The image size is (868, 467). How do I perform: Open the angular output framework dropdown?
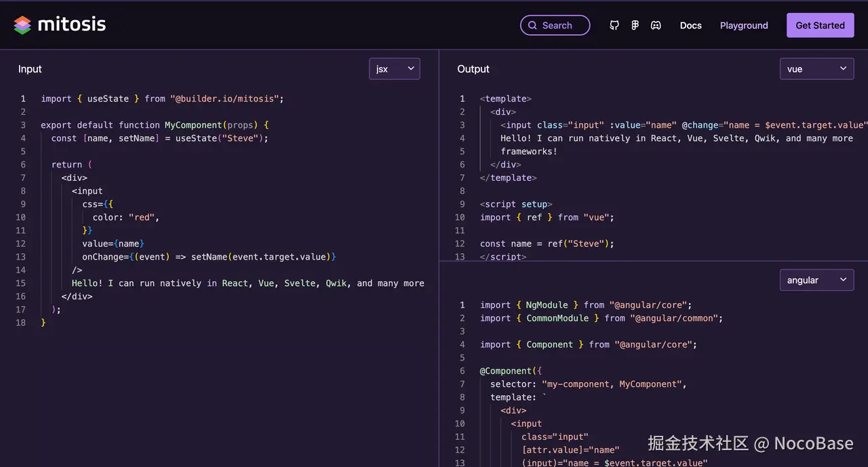816,280
